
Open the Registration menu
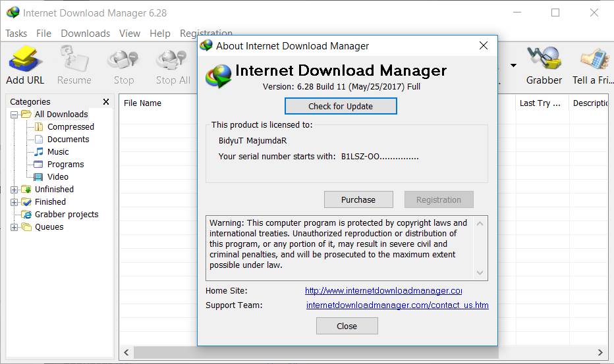click(x=206, y=33)
